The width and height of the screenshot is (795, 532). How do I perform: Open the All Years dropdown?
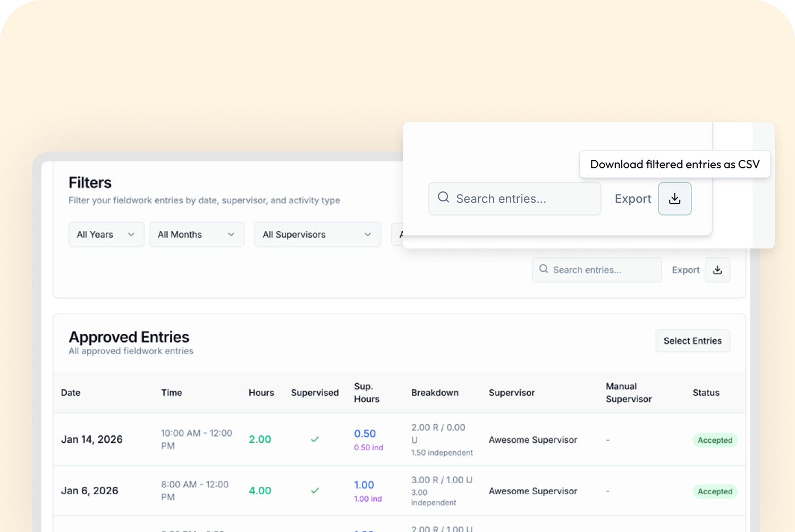click(x=106, y=234)
